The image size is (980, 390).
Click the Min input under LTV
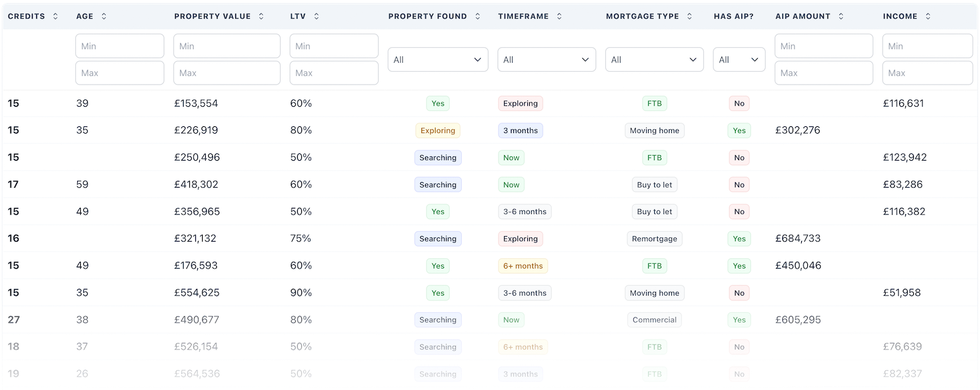pos(333,45)
